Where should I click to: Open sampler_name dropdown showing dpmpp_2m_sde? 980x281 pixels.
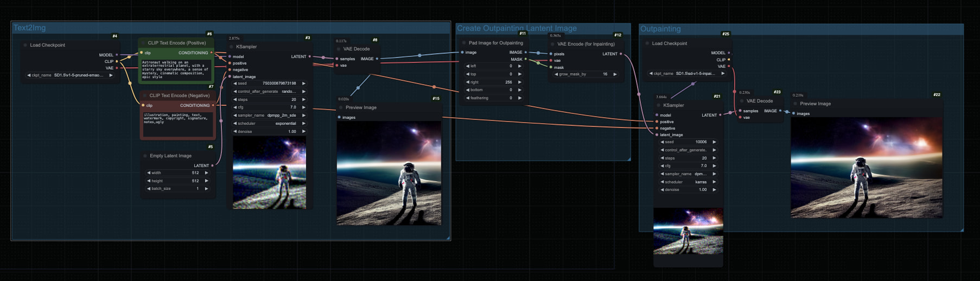tap(269, 115)
